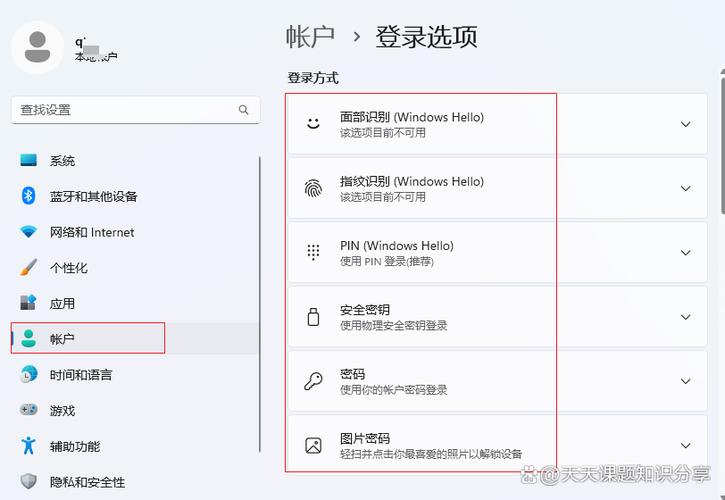Click 使用物理安全密钥登录 description
Screen dimensions: 725x500
point(393,326)
